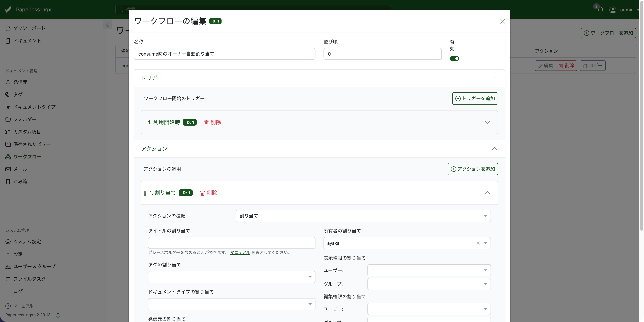Collapse the トリガー section
This screenshot has height=322, width=644.
click(x=494, y=78)
